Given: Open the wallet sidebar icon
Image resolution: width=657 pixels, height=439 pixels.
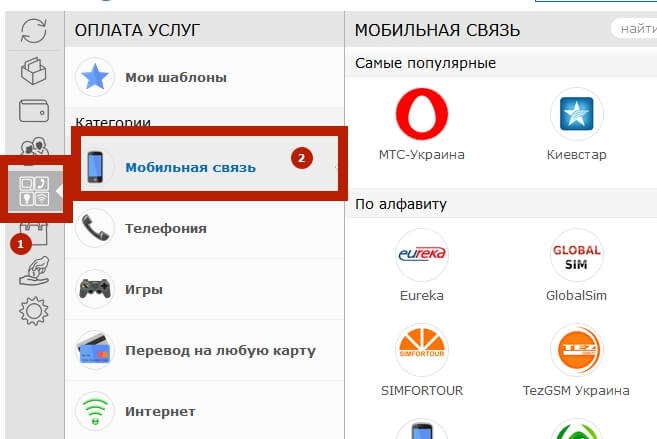Looking at the screenshot, I should 34,111.
